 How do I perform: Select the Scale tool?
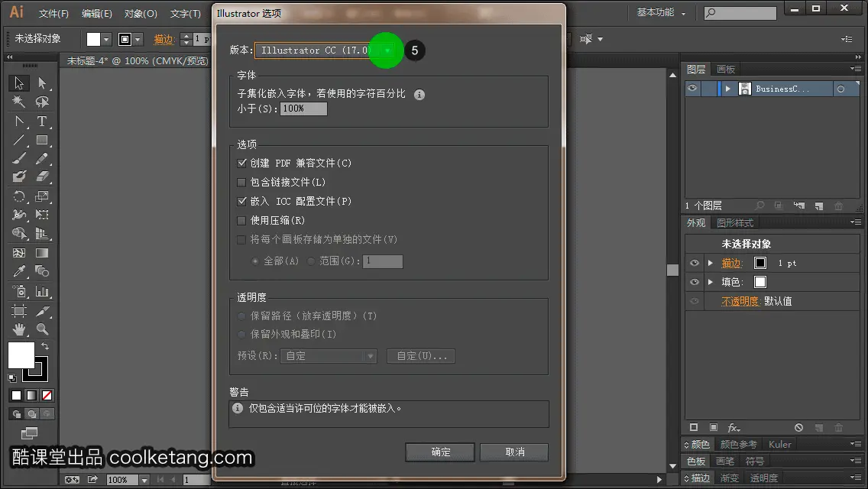pos(42,196)
